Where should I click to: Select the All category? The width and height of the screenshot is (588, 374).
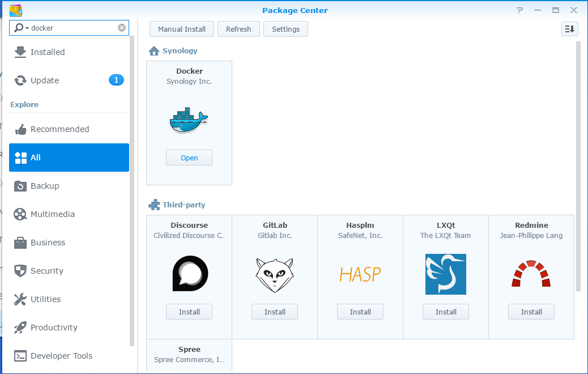[x=69, y=158]
